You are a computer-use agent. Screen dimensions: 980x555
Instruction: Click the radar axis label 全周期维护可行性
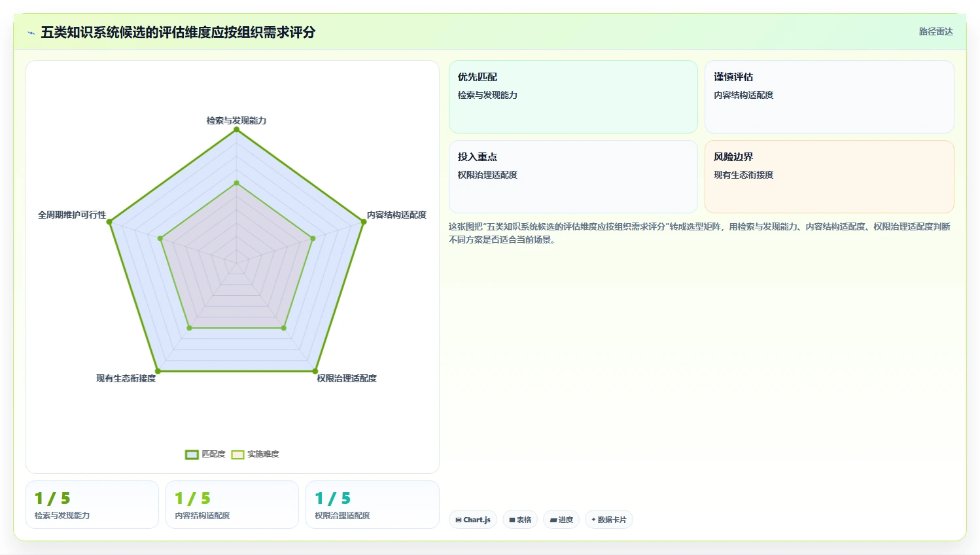(72, 215)
